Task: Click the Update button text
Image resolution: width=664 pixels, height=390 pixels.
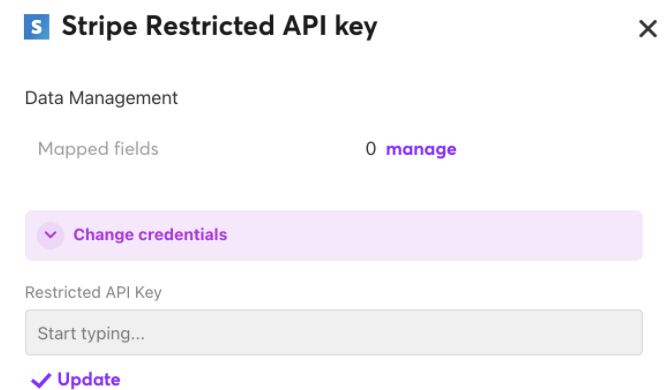Action: (89, 379)
